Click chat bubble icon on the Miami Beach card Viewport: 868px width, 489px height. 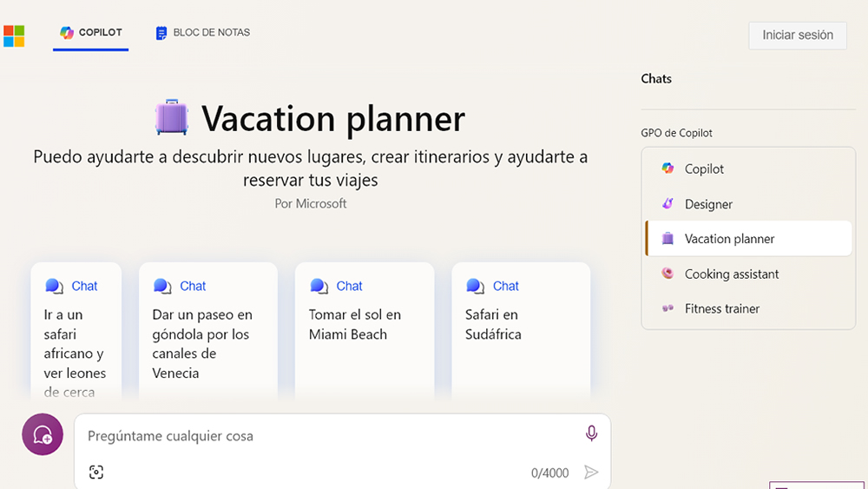point(319,286)
